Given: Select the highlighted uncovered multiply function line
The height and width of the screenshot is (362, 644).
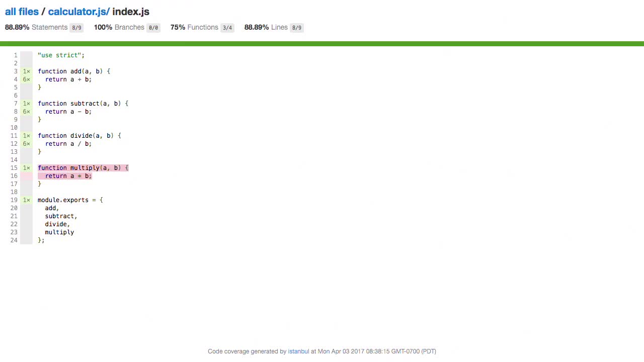Looking at the screenshot, I should pos(83,168).
